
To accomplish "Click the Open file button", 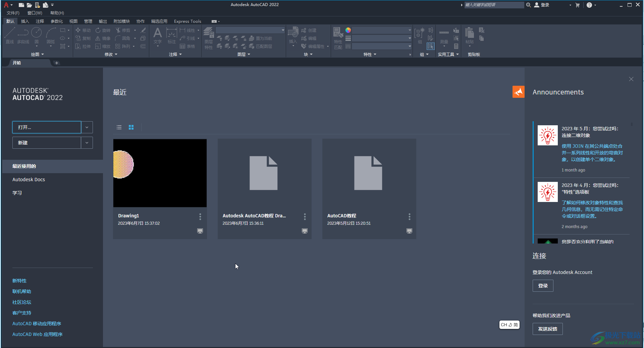I will 47,127.
